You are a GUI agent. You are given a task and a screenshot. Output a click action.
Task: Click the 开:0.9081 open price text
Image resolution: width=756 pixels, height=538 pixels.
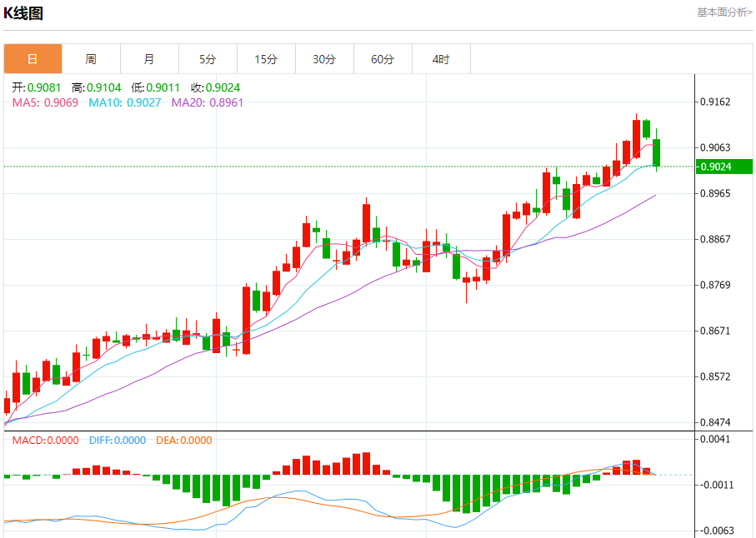point(37,87)
